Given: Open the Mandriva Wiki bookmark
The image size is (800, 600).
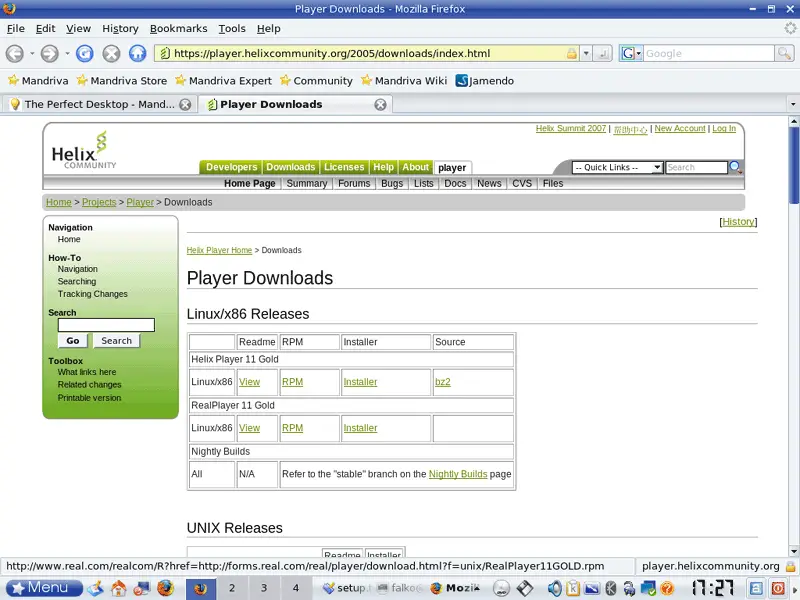Looking at the screenshot, I should click(404, 81).
